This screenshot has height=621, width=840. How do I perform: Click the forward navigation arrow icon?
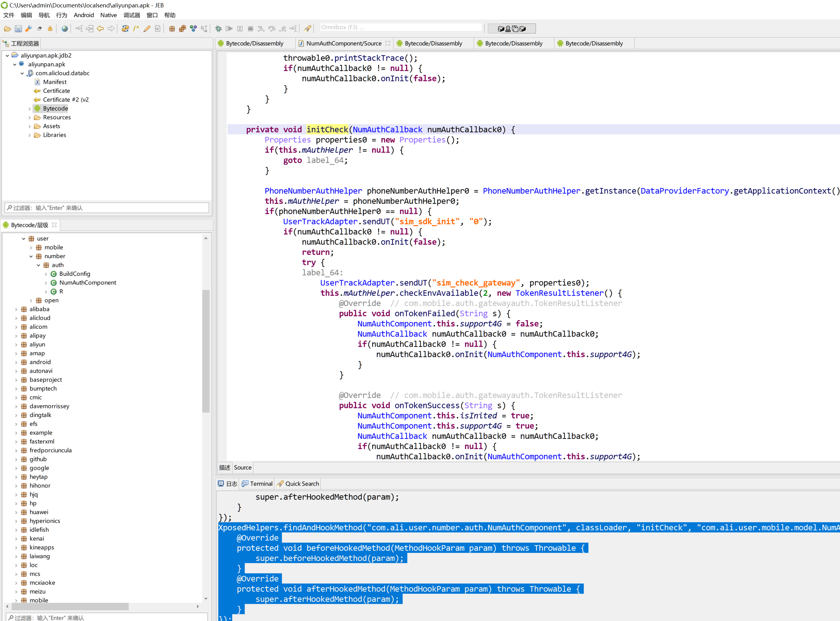click(111, 28)
